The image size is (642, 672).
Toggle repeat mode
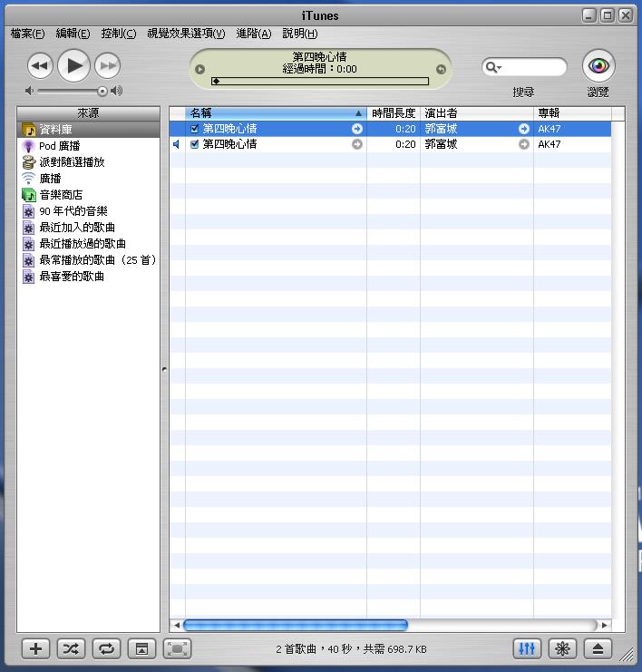[x=106, y=648]
